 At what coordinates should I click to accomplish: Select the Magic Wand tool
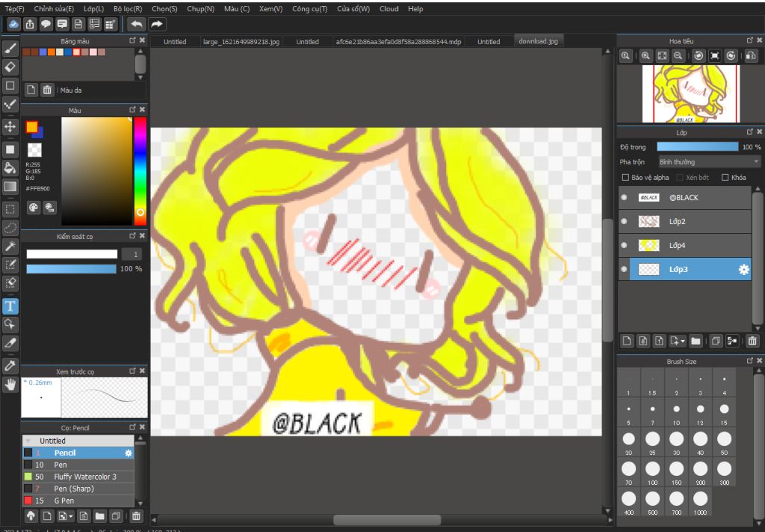coord(10,246)
